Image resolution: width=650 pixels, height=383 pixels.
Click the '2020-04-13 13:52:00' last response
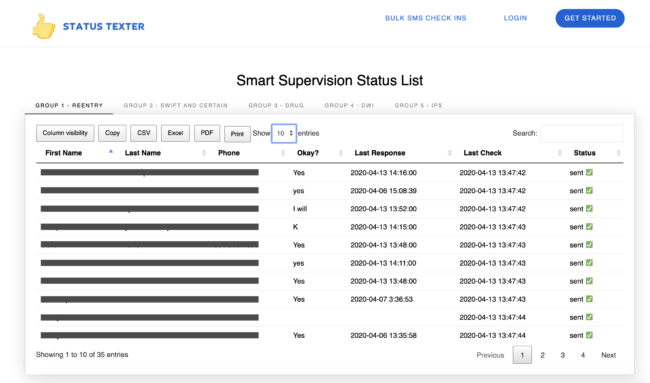[x=383, y=209]
